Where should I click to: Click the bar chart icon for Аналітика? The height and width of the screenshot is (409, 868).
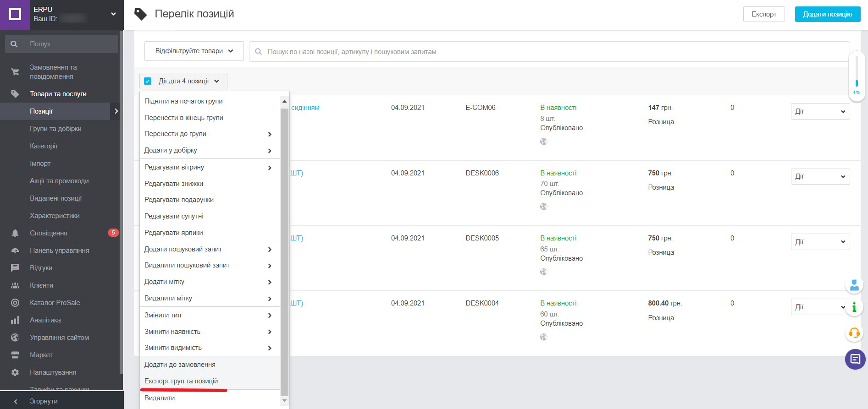coord(15,320)
